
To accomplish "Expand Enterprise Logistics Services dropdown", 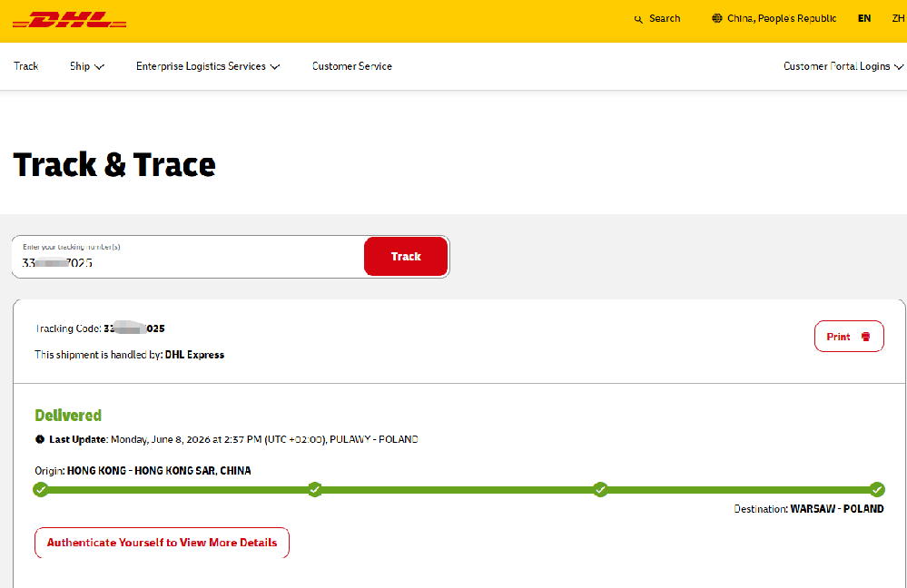I will point(208,66).
